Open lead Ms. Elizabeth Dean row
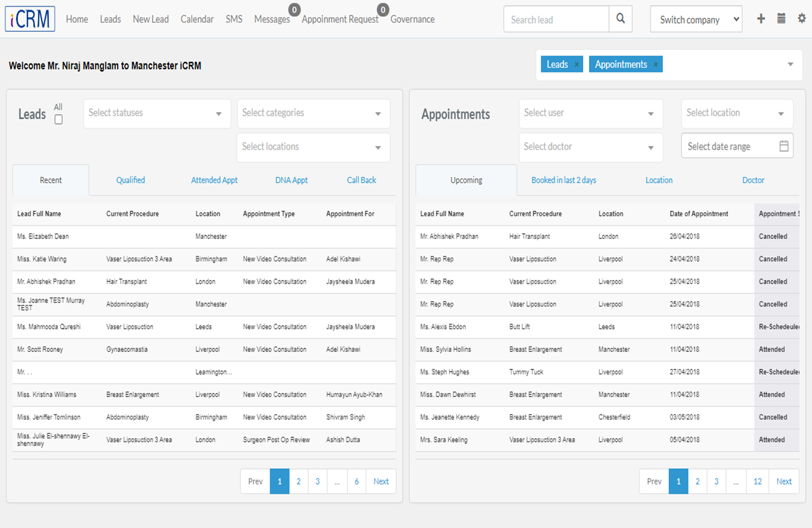 point(204,236)
